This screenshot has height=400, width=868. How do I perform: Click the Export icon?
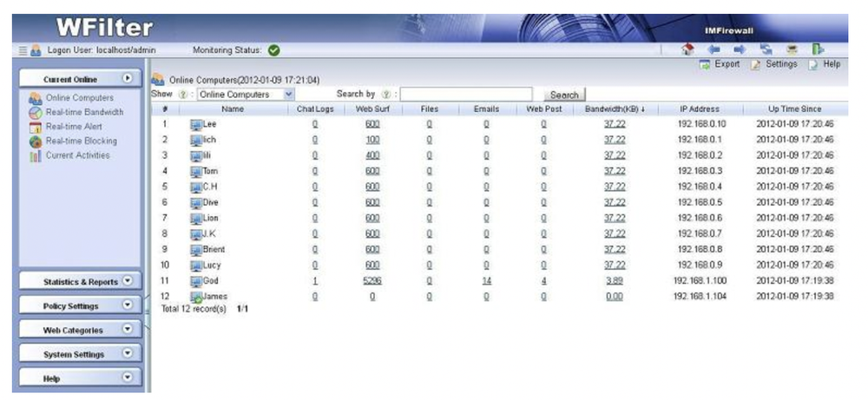click(705, 65)
